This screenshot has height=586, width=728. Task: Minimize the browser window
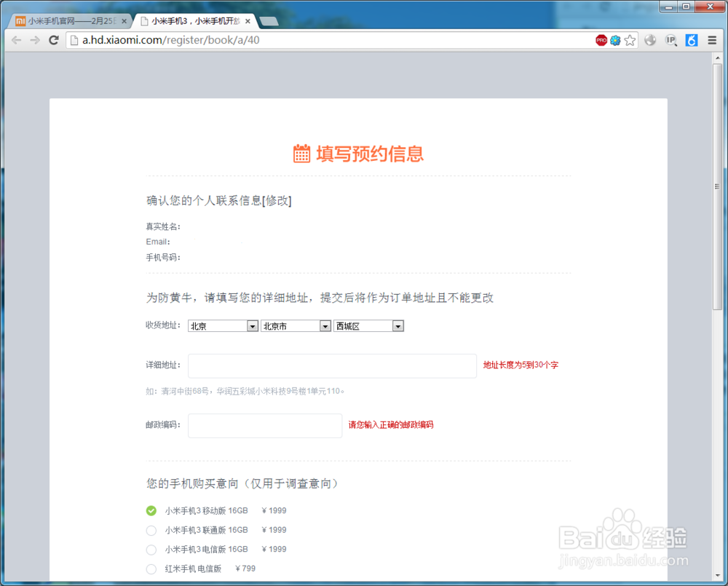[668, 7]
